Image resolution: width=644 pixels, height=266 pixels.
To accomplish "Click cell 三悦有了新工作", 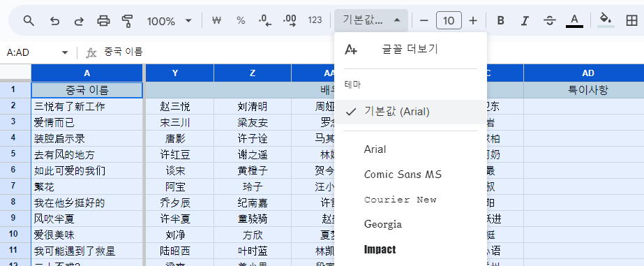I will tap(87, 107).
